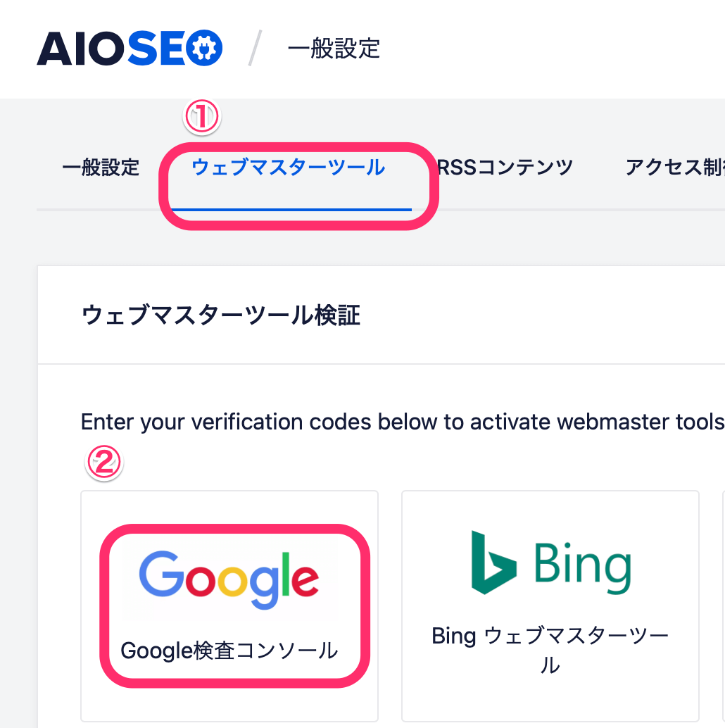The height and width of the screenshot is (728, 725).
Task: Open the ウェブマスターツール tab
Action: [x=287, y=168]
